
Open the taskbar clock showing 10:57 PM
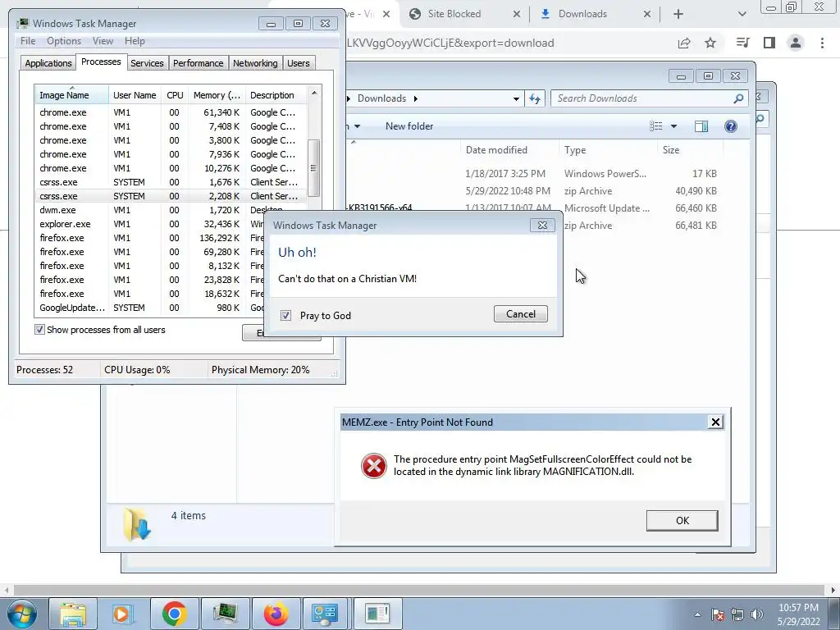(x=798, y=614)
